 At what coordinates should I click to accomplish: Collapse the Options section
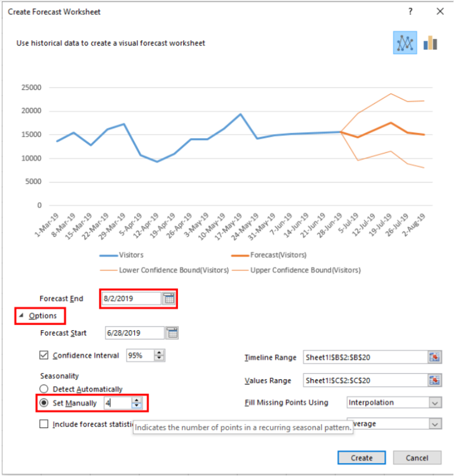click(x=22, y=316)
